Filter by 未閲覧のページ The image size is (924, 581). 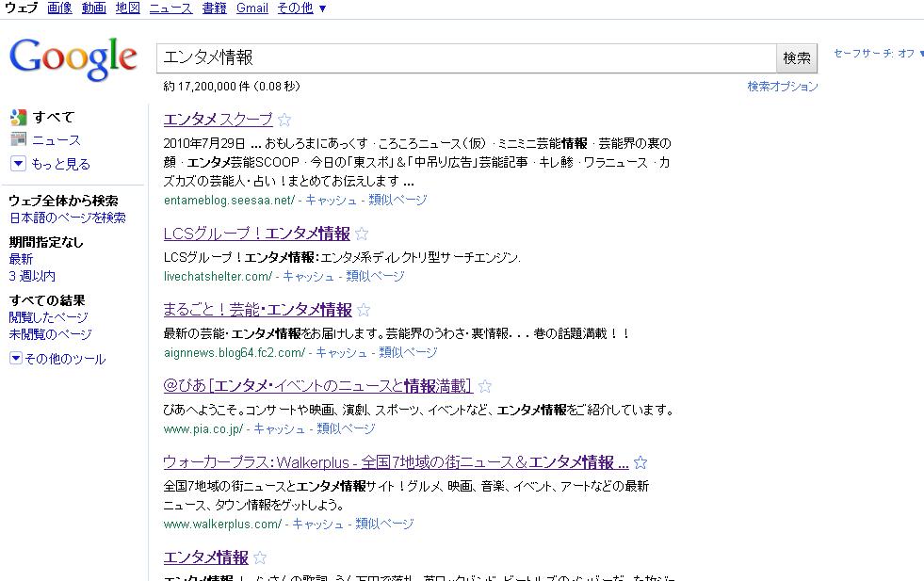(x=50, y=334)
